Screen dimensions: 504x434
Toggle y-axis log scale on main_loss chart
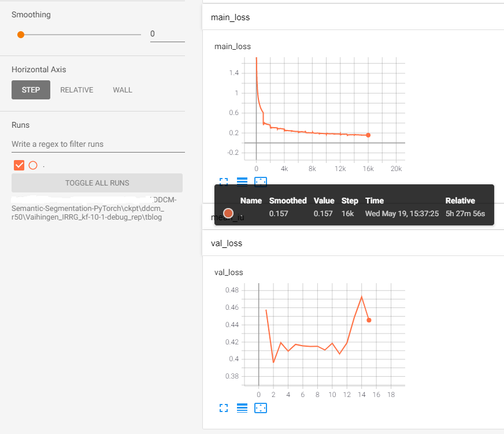point(242,182)
